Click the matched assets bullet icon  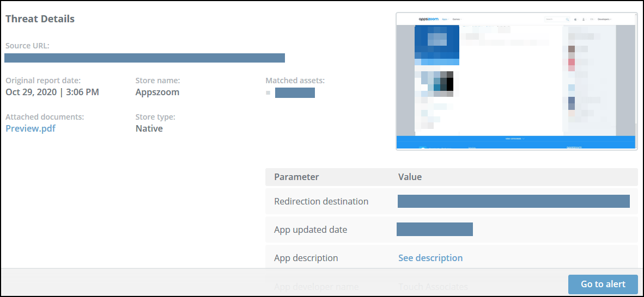(x=268, y=93)
